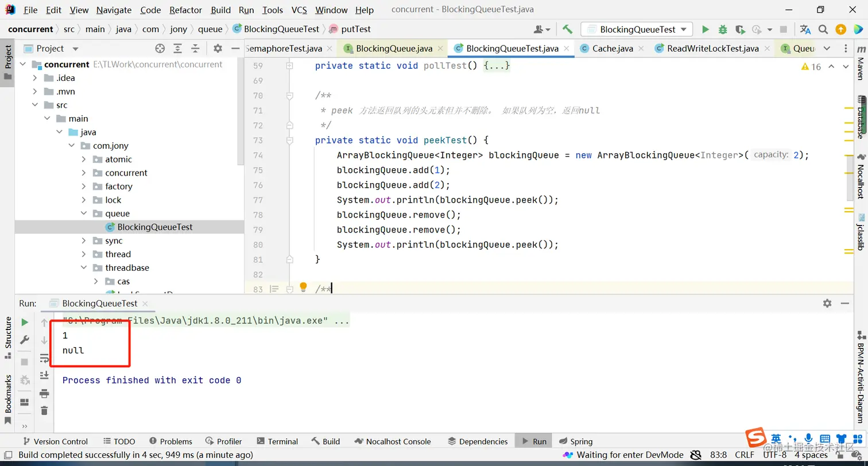Start debugging with the bug icon
The image size is (868, 466).
tap(723, 29)
